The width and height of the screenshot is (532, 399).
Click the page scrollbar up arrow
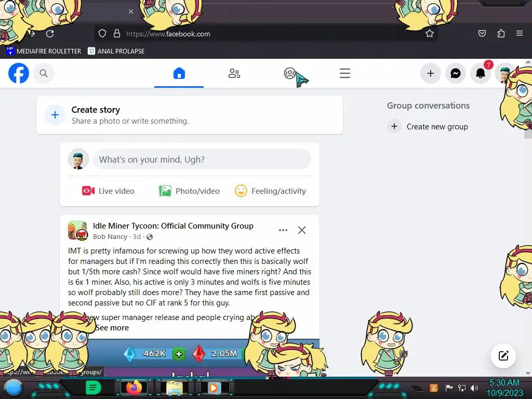(x=528, y=62)
